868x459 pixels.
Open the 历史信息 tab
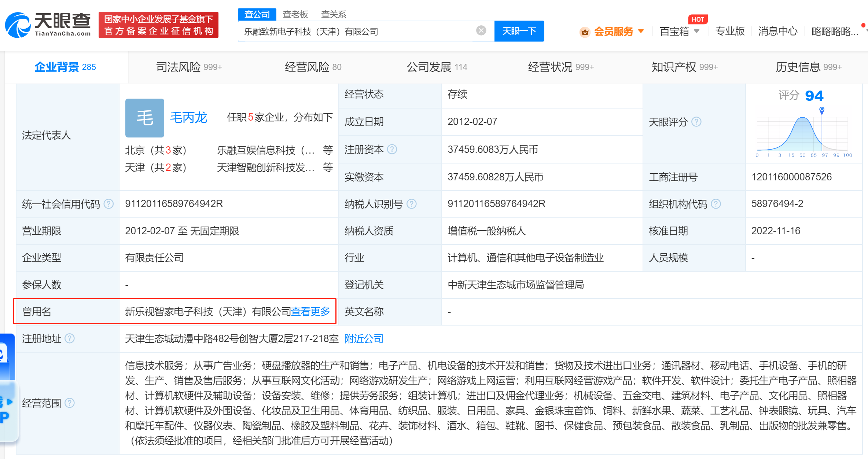809,67
